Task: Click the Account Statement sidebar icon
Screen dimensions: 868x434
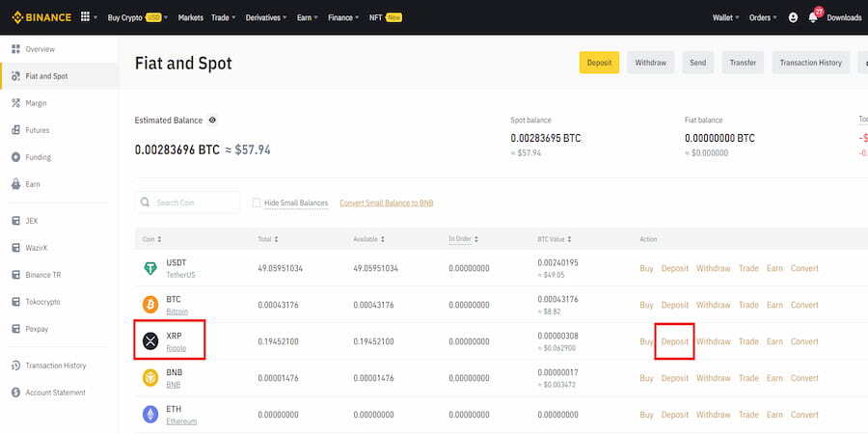Action: coord(16,393)
